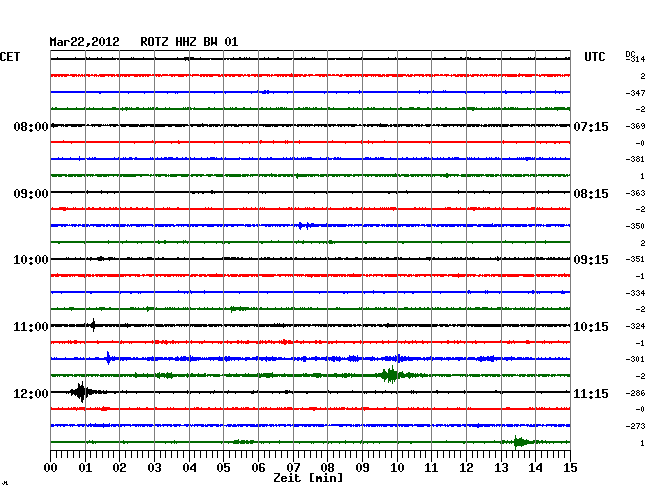Image resolution: width=650 pixels, height=494 pixels.
Task: Click the DC offset value -301
Action: [635, 359]
